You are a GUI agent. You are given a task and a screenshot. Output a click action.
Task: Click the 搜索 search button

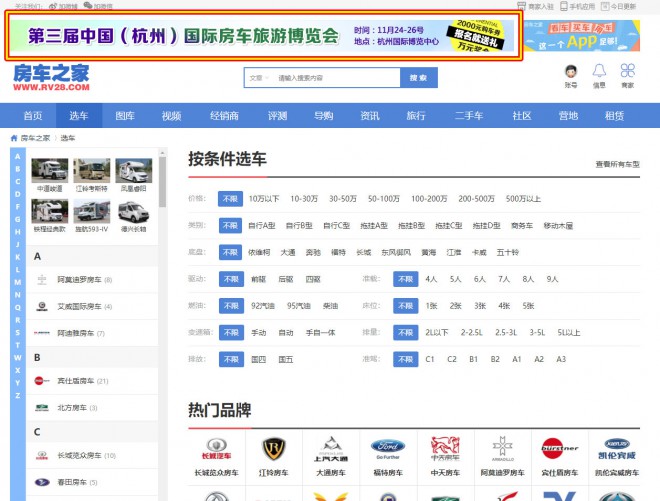[418, 78]
